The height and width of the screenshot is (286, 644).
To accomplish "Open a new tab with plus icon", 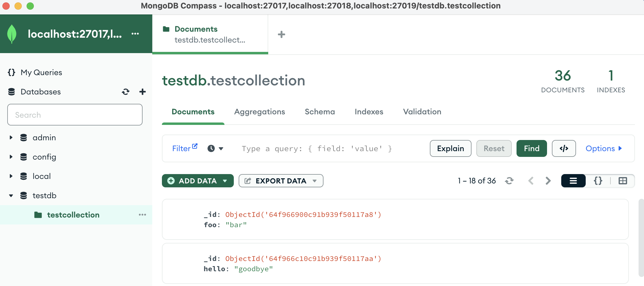I will (282, 34).
